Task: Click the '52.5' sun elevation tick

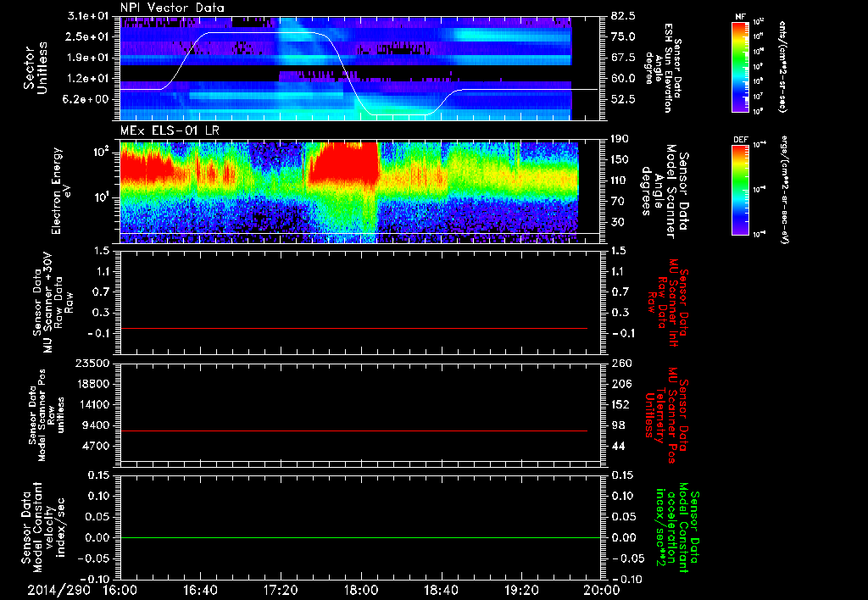Action: (x=623, y=99)
